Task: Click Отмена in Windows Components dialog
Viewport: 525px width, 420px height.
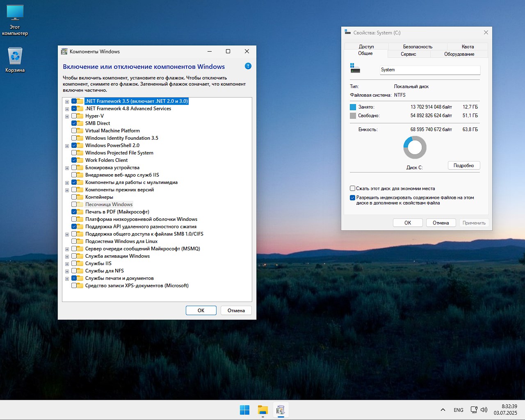Action: [x=236, y=310]
